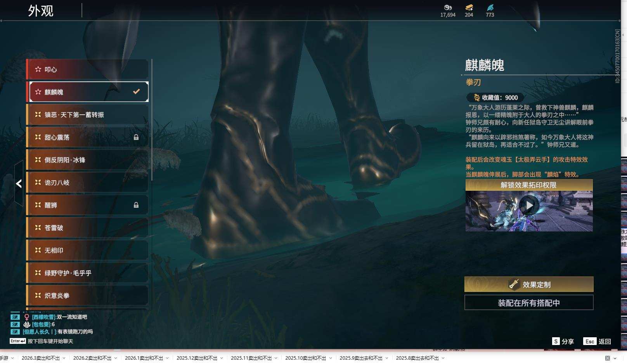Click the 解锁效果拓印权限 banner

[529, 185]
